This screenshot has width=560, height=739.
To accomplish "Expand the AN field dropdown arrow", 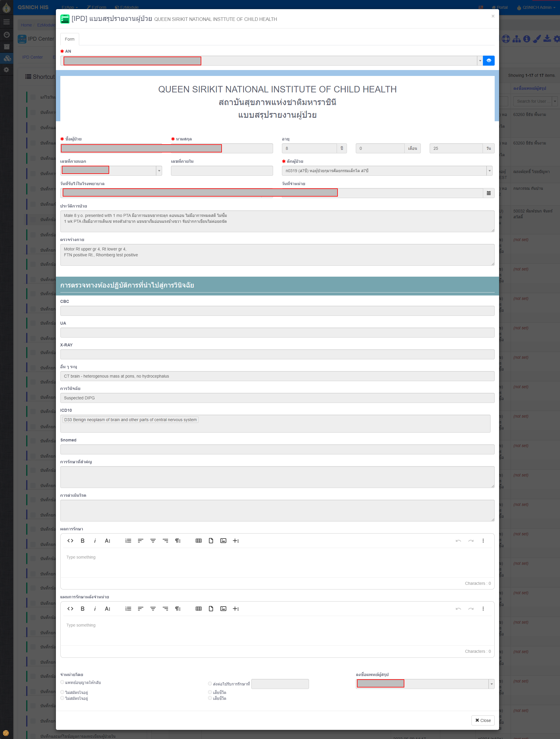I will (480, 60).
